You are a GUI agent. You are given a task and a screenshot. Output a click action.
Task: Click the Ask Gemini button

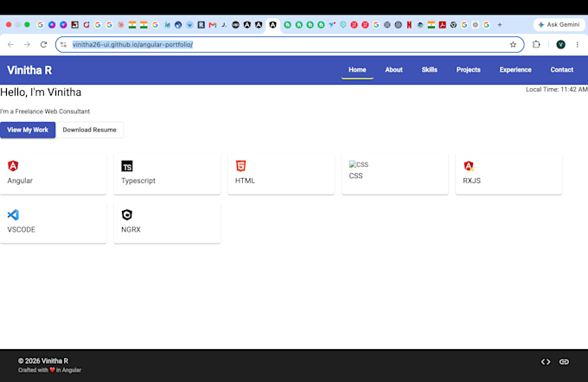[559, 25]
